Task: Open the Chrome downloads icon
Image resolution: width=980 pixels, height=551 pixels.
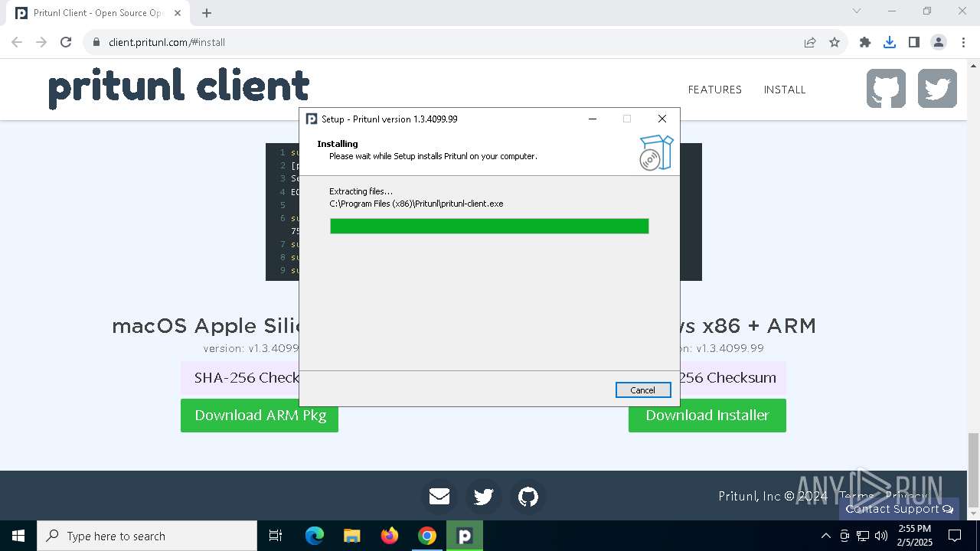Action: 890,43
